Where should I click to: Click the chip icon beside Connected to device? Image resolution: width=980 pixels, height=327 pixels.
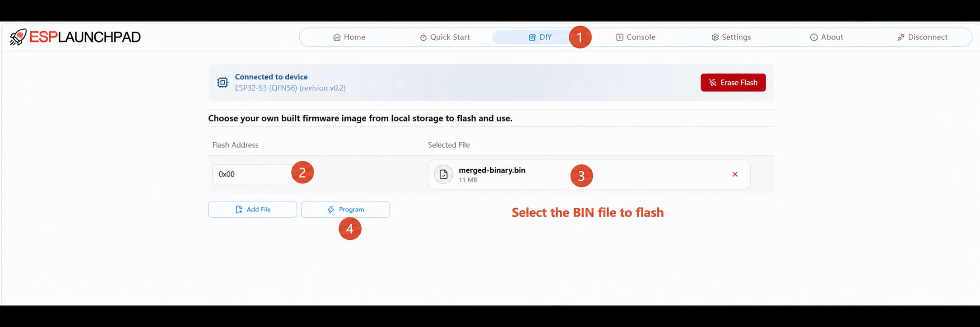pos(223,83)
